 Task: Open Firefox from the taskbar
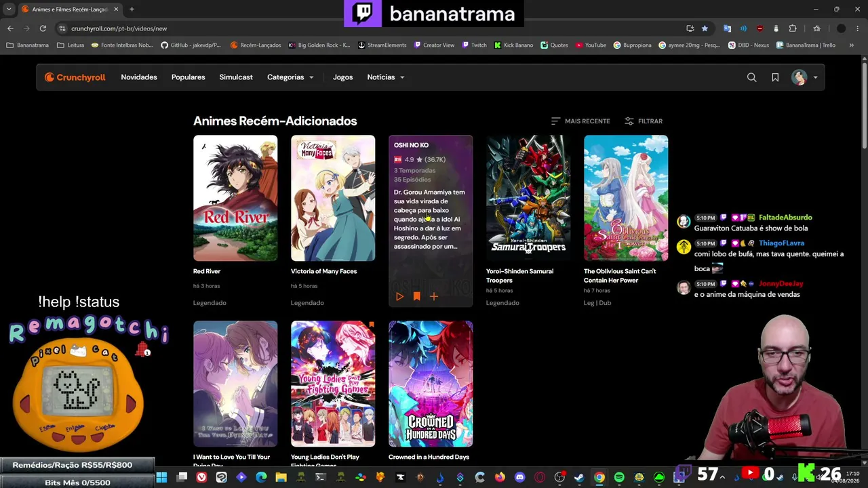(x=500, y=477)
